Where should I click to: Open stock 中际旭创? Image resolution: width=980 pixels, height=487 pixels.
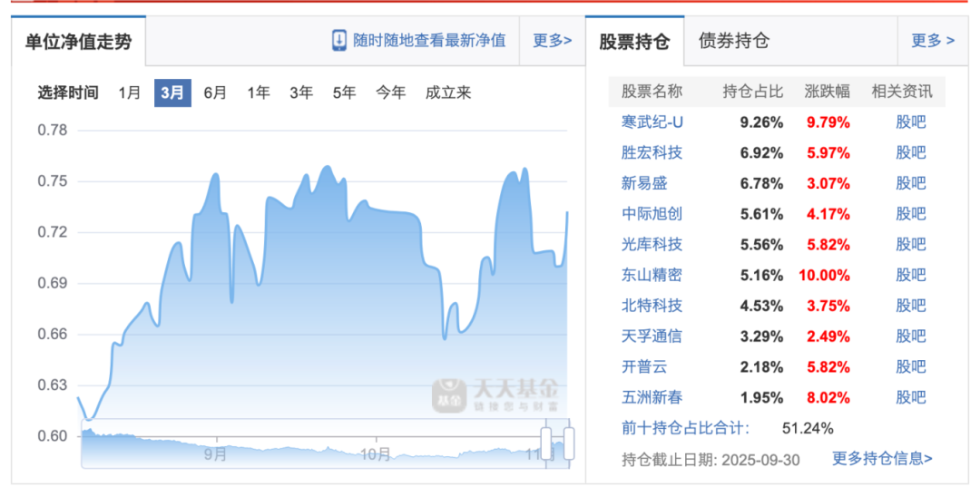[652, 214]
